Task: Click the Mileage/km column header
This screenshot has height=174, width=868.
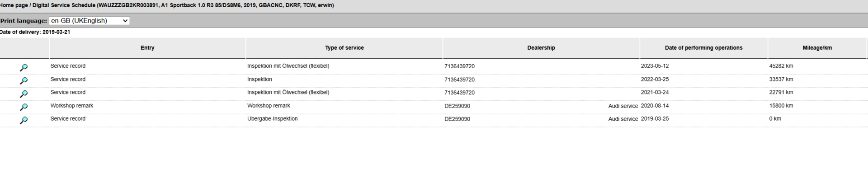Action: coord(817,48)
